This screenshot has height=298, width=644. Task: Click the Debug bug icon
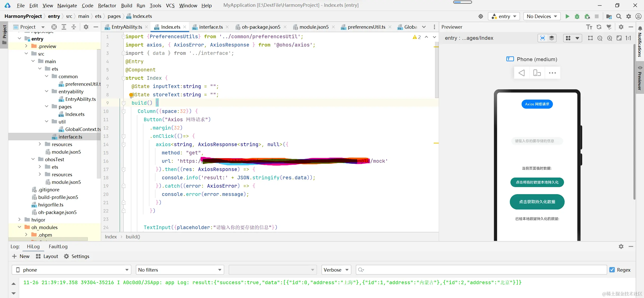click(x=577, y=16)
